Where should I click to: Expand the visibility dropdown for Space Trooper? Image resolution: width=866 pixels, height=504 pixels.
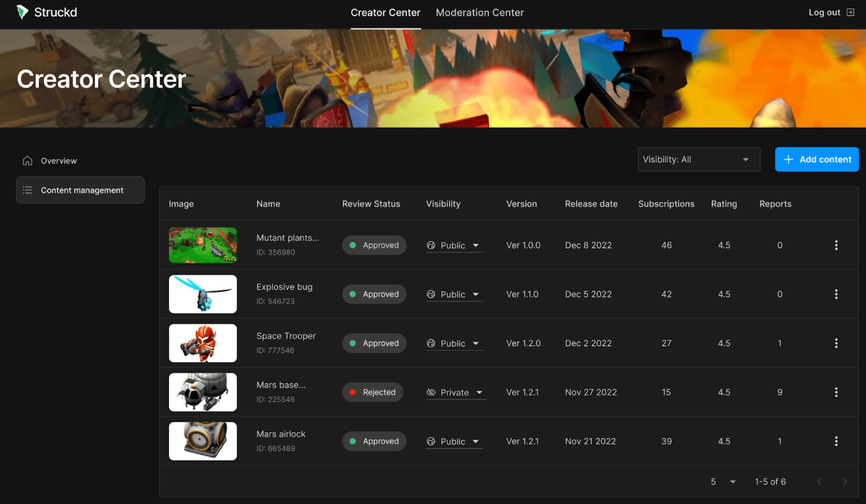475,343
